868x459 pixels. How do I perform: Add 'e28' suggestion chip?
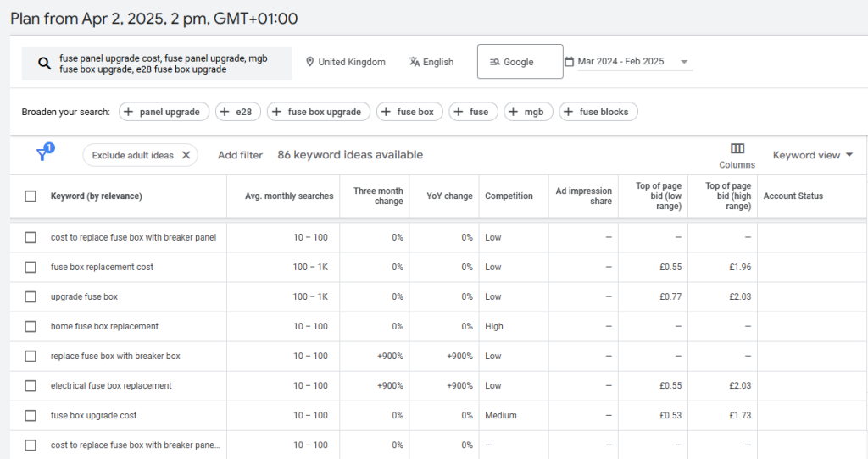[x=238, y=112]
